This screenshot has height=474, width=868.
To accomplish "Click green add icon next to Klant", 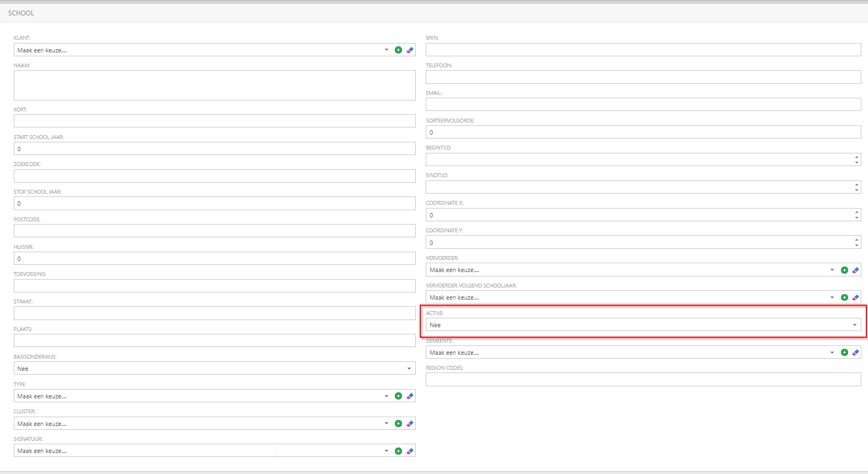I will [x=398, y=50].
